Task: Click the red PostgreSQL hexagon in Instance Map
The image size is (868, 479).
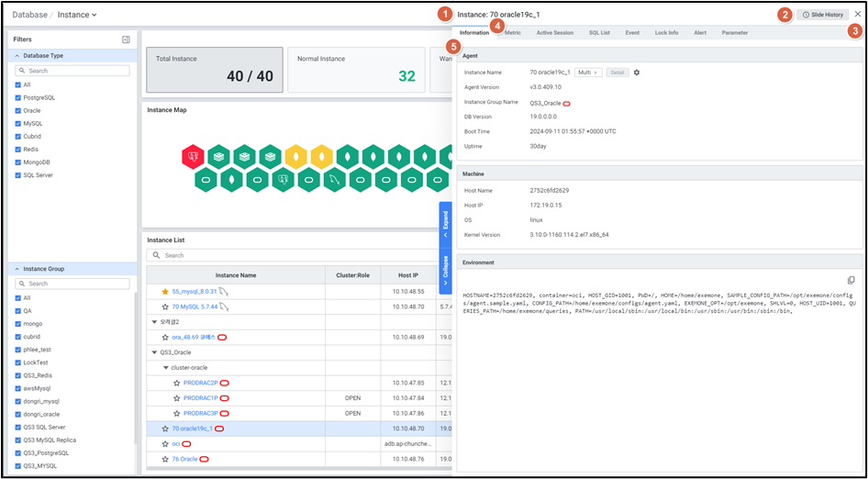Action: click(x=193, y=157)
